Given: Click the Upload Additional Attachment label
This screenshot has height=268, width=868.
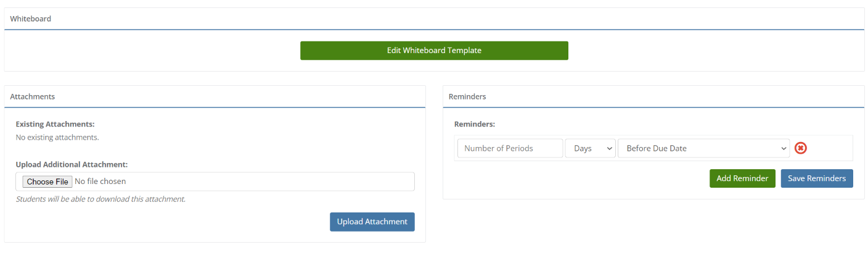Looking at the screenshot, I should click(x=72, y=164).
